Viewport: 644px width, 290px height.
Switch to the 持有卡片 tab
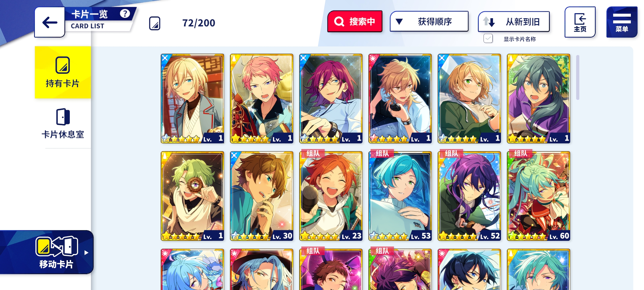pos(63,72)
